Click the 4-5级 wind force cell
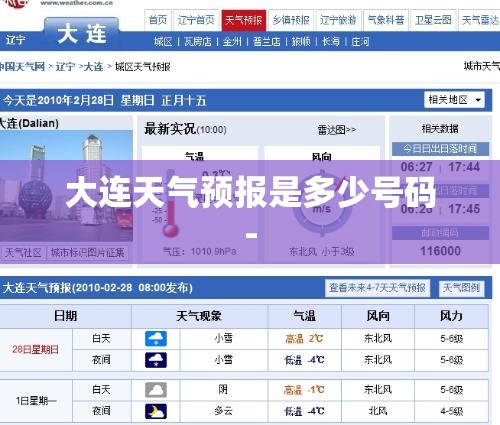 tap(452, 411)
